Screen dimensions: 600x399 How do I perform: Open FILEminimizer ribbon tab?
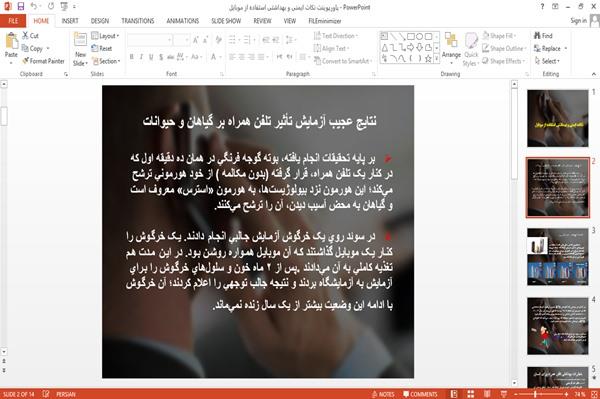pyautogui.click(x=325, y=21)
